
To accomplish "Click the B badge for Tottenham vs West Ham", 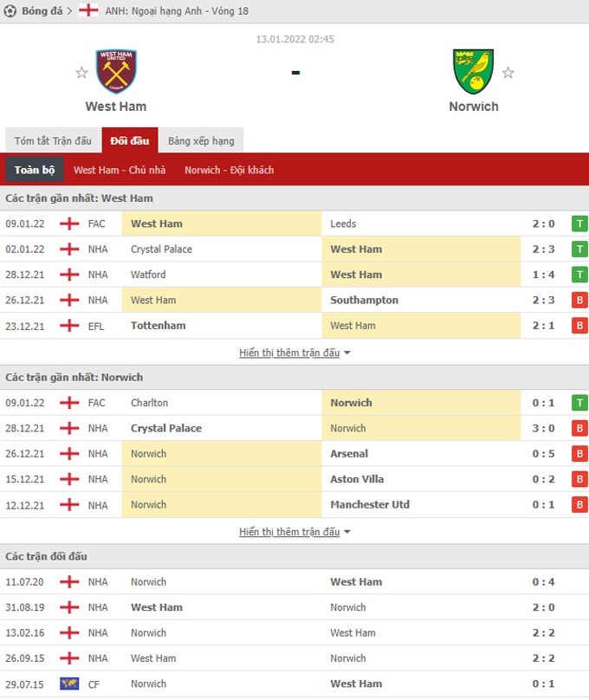I will tap(579, 326).
